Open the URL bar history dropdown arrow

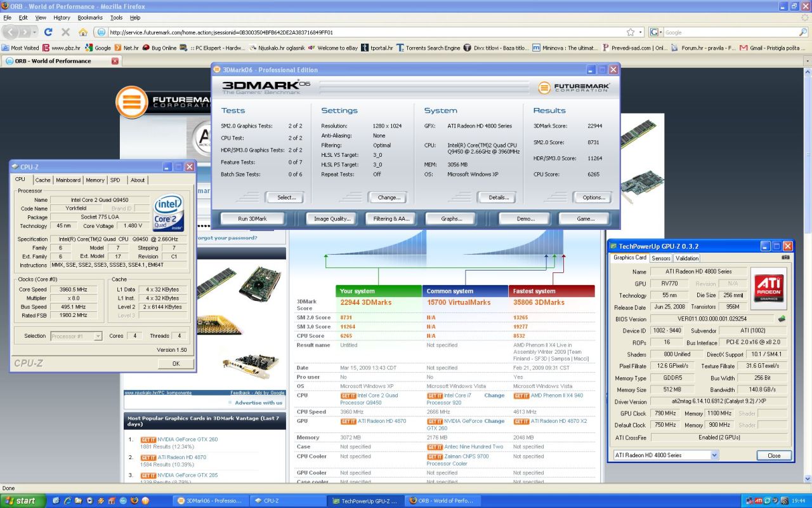tap(640, 32)
